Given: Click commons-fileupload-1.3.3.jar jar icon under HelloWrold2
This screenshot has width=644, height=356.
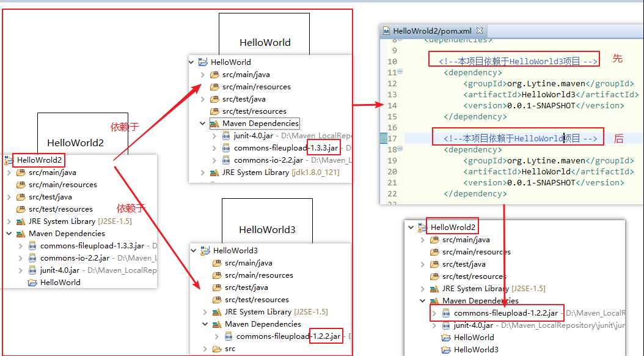Looking at the screenshot, I should (x=32, y=246).
